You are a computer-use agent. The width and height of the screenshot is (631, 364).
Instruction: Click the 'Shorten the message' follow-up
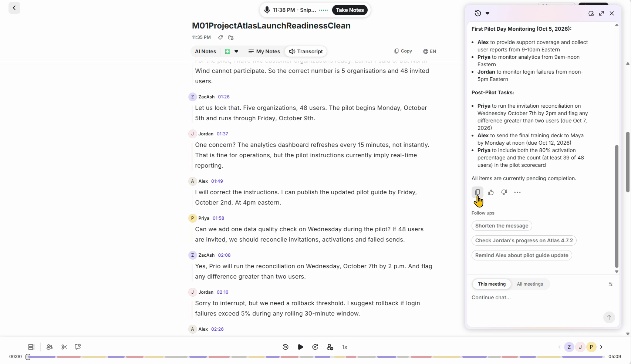tap(502, 226)
